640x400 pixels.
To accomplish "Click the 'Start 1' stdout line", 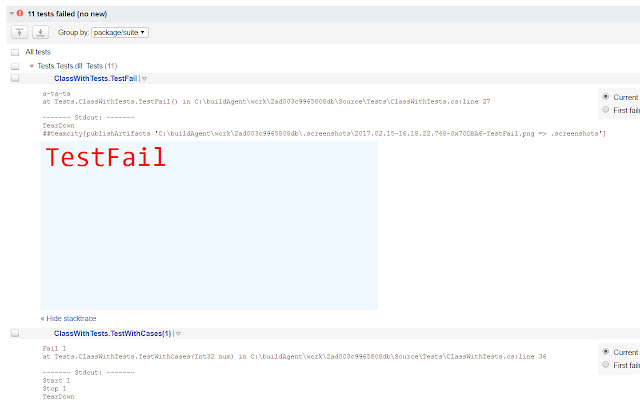I will pyautogui.click(x=56, y=380).
